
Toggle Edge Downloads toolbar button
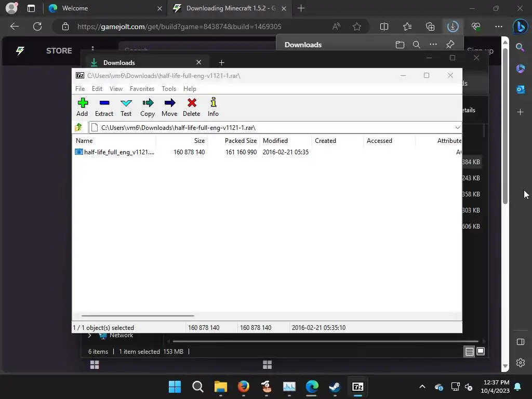[x=453, y=26]
